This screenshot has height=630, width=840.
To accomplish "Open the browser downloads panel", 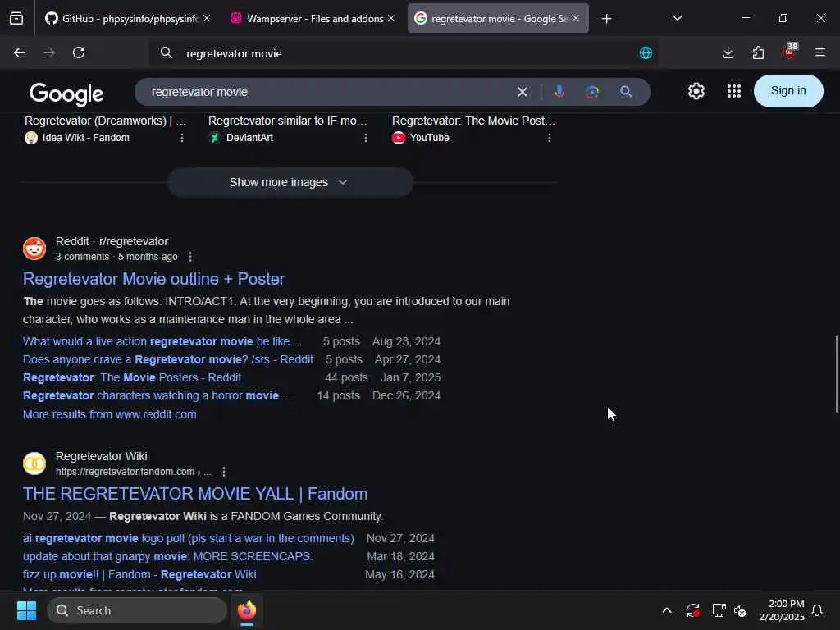I will click(728, 52).
